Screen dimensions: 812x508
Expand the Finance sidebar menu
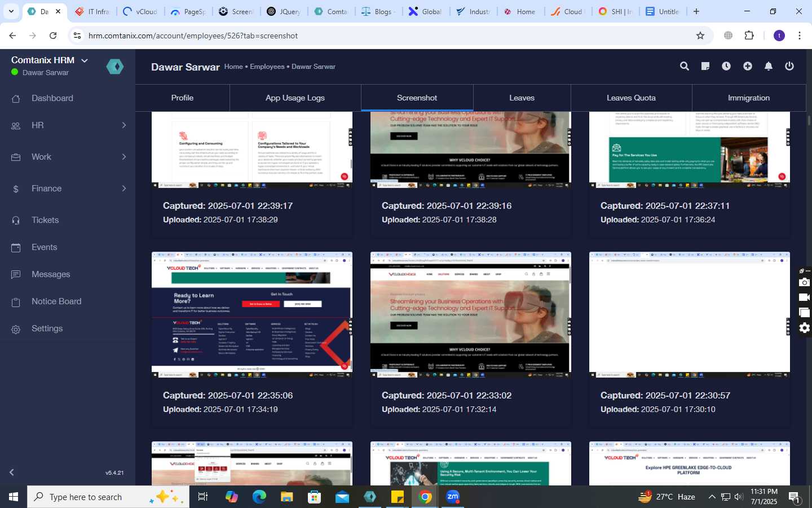point(68,189)
